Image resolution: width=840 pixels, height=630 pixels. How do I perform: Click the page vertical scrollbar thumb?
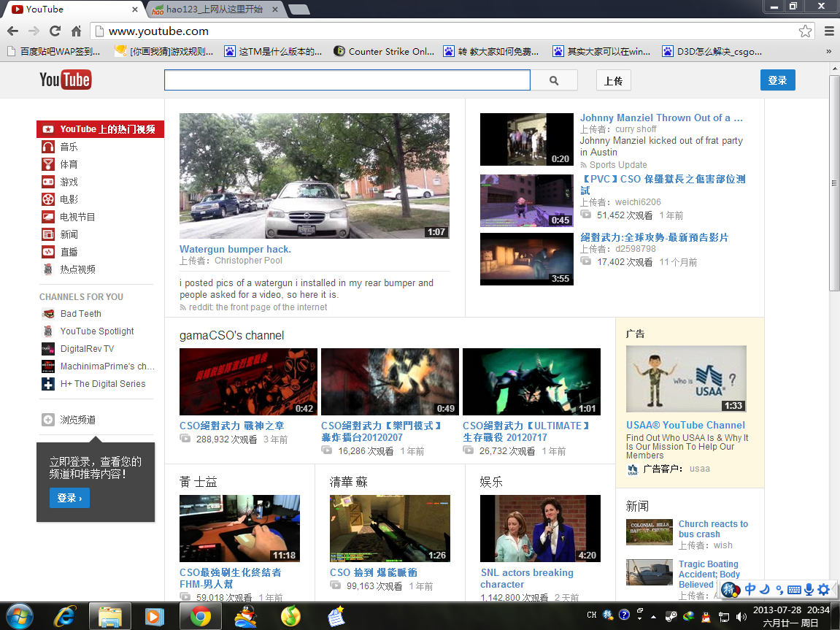pyautogui.click(x=834, y=183)
